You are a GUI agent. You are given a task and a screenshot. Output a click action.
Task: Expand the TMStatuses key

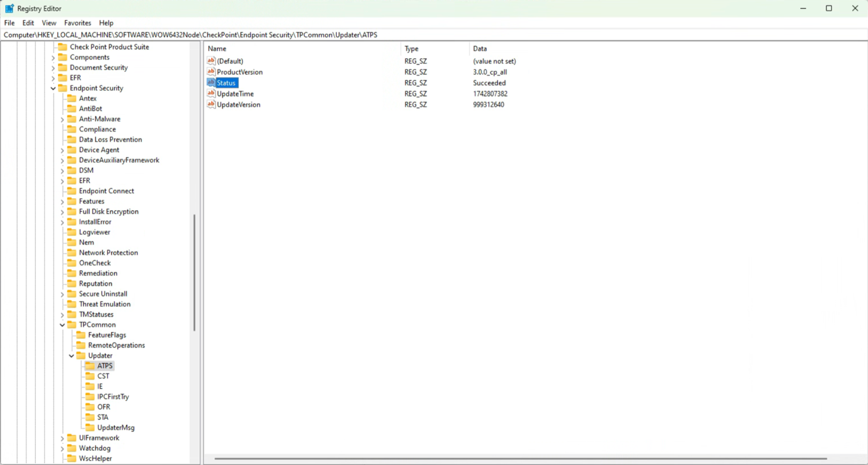click(x=62, y=315)
